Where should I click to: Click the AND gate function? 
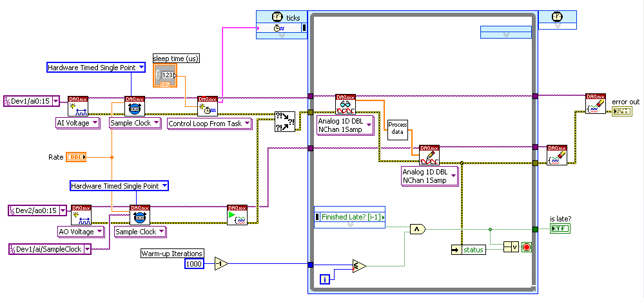point(418,228)
